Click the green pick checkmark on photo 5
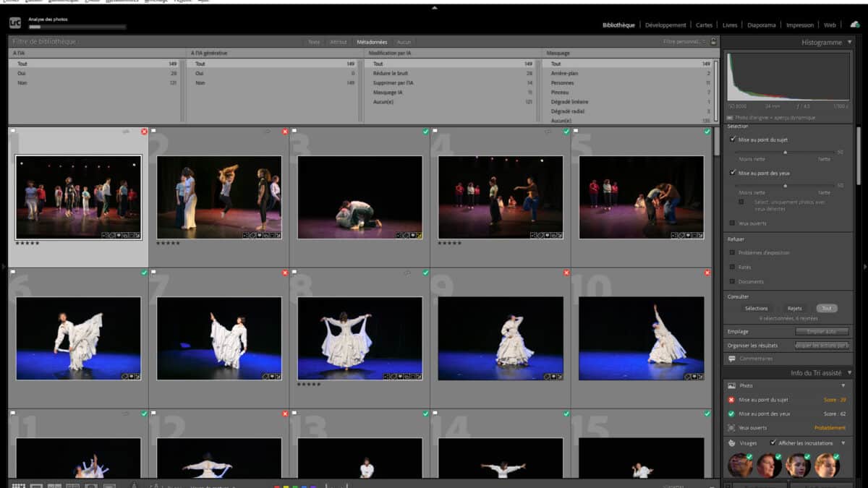 [x=707, y=132]
